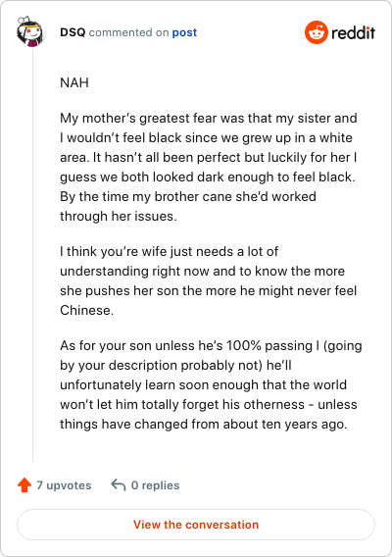This screenshot has width=392, height=557.
Task: Click the DSQ user avatar
Action: 31,31
